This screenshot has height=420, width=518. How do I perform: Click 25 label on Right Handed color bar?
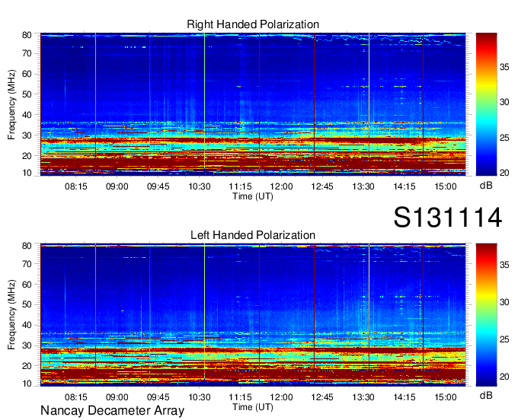[504, 138]
